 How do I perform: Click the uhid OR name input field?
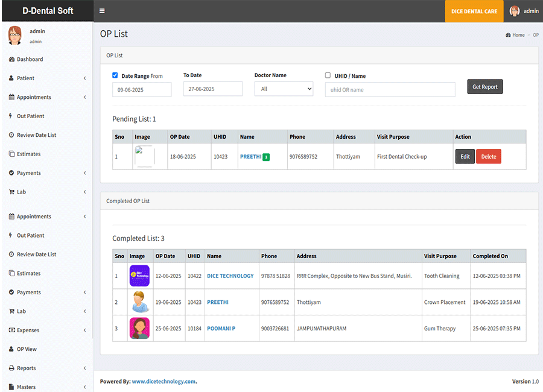[x=390, y=90]
